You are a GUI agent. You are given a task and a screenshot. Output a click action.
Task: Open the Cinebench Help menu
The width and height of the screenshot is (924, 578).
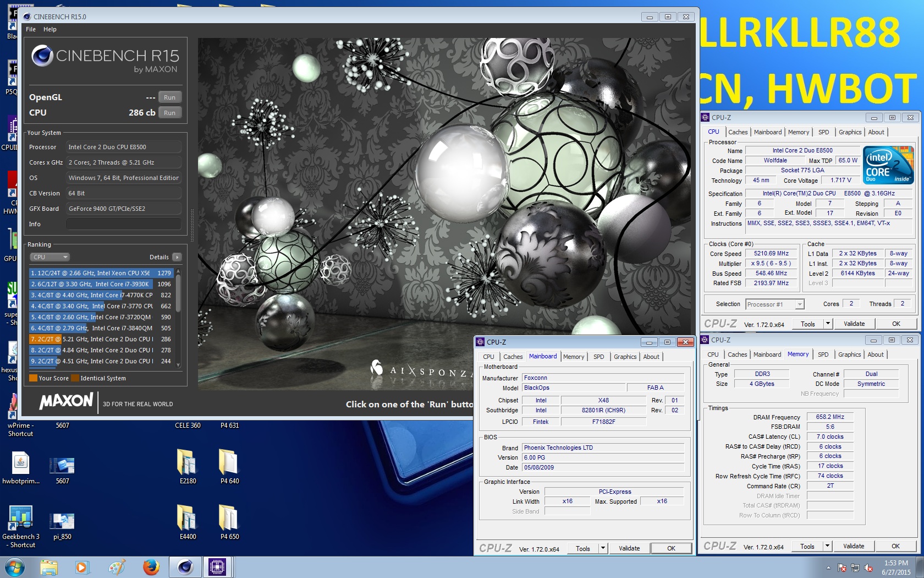(x=50, y=29)
